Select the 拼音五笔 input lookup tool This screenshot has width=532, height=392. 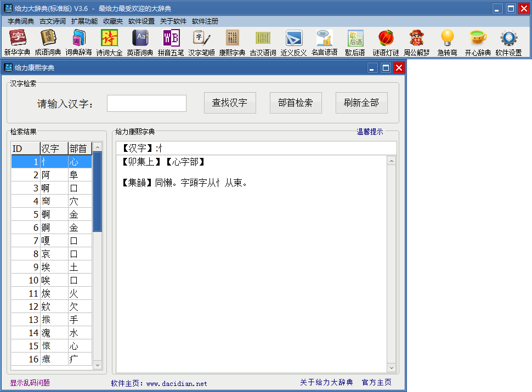[171, 43]
